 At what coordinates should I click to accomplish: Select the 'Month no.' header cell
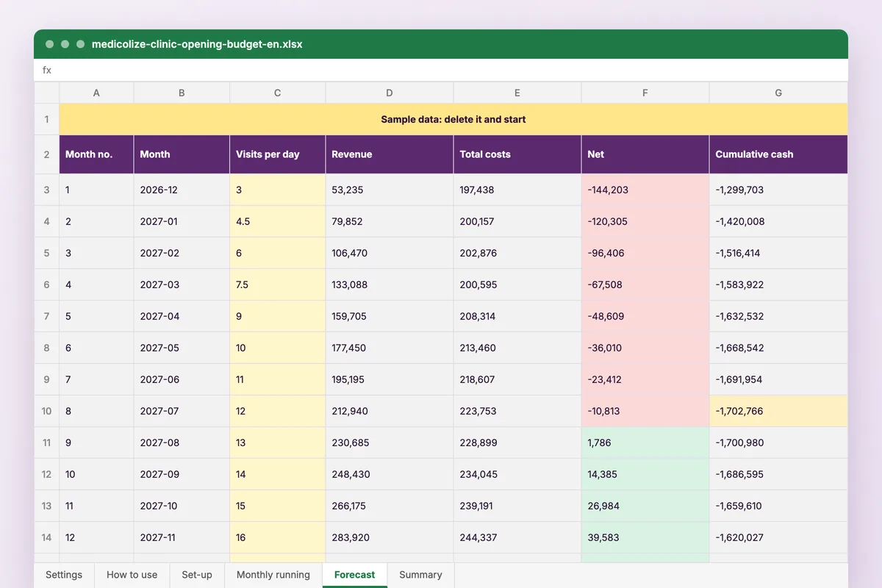coord(96,154)
